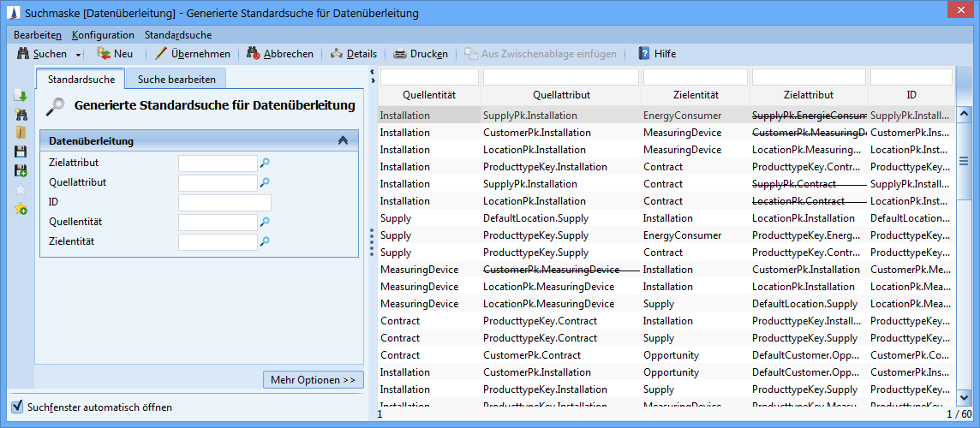Open Details from the toolbar

coord(353,54)
